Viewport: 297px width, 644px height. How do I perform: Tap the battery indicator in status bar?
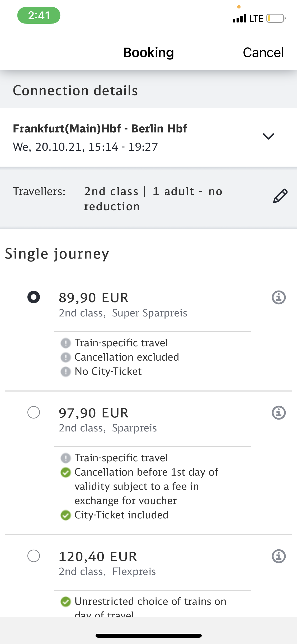(x=276, y=19)
